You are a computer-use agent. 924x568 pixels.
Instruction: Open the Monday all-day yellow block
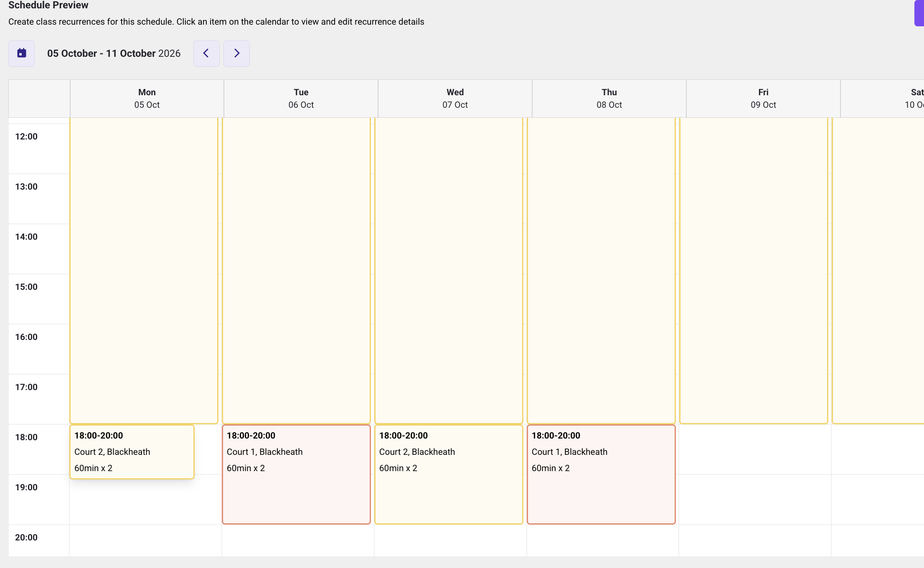point(144,271)
